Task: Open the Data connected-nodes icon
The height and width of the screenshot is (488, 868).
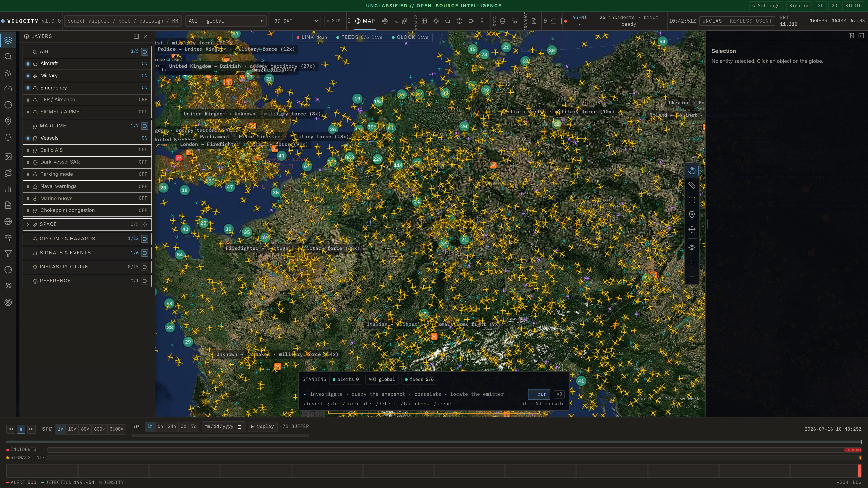Action: click(x=514, y=21)
